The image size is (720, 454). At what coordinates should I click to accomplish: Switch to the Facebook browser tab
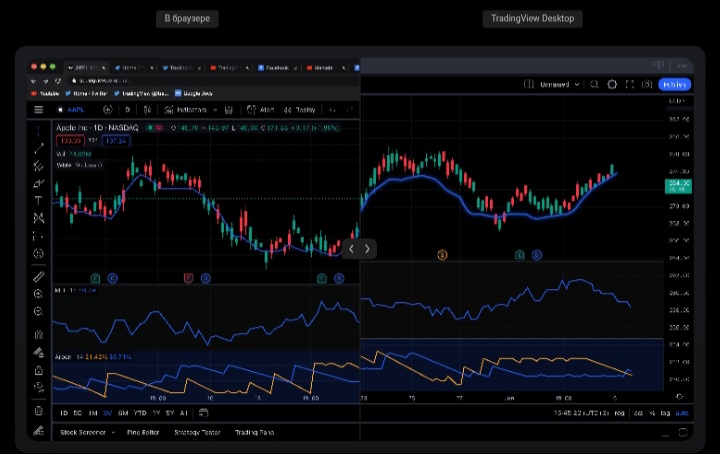tap(277, 67)
